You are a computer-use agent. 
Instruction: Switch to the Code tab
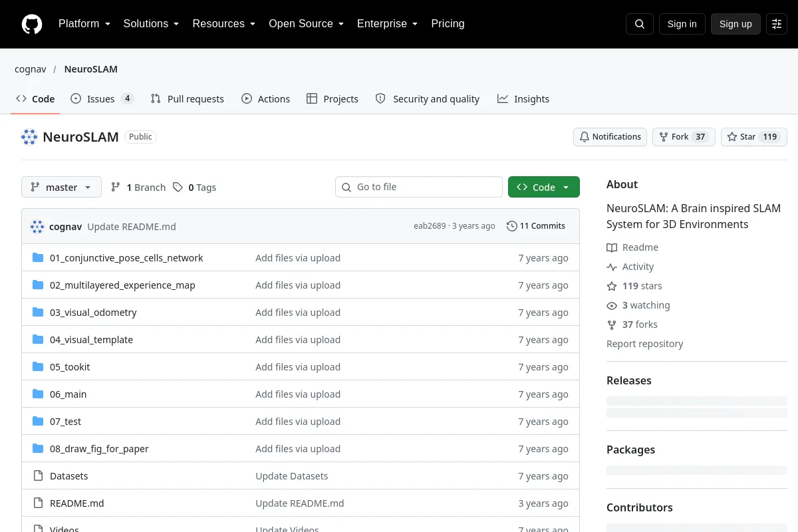pos(36,99)
